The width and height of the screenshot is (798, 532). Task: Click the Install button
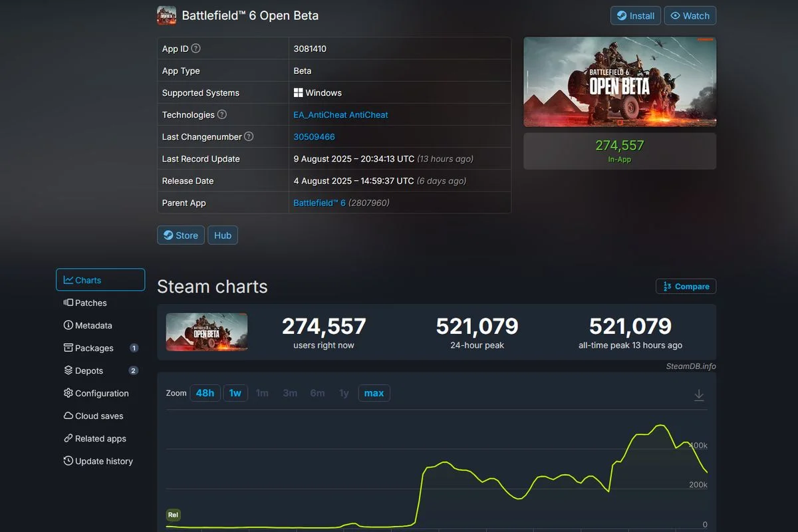pos(635,16)
